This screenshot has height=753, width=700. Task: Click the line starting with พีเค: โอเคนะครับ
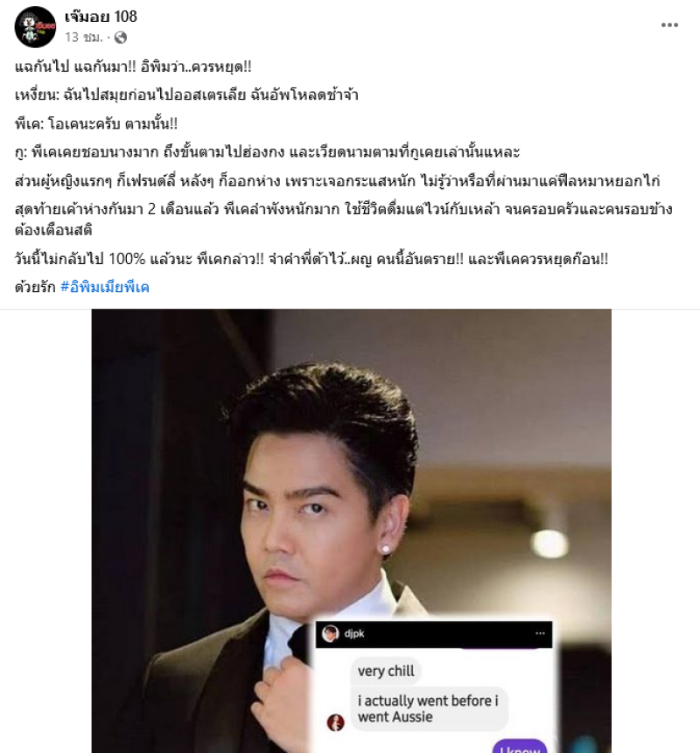pyautogui.click(x=96, y=124)
